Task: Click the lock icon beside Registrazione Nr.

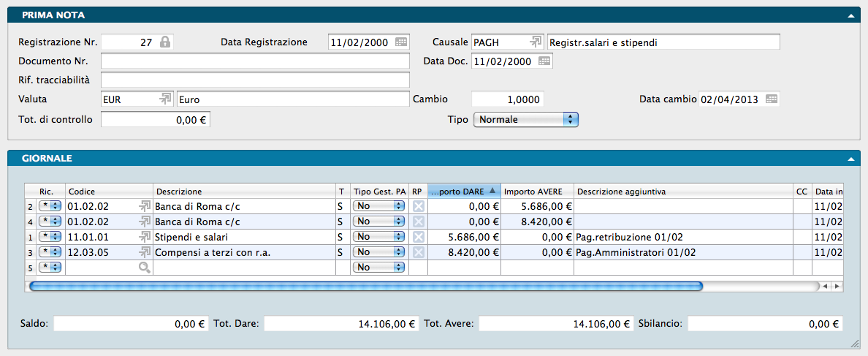Action: pos(165,42)
